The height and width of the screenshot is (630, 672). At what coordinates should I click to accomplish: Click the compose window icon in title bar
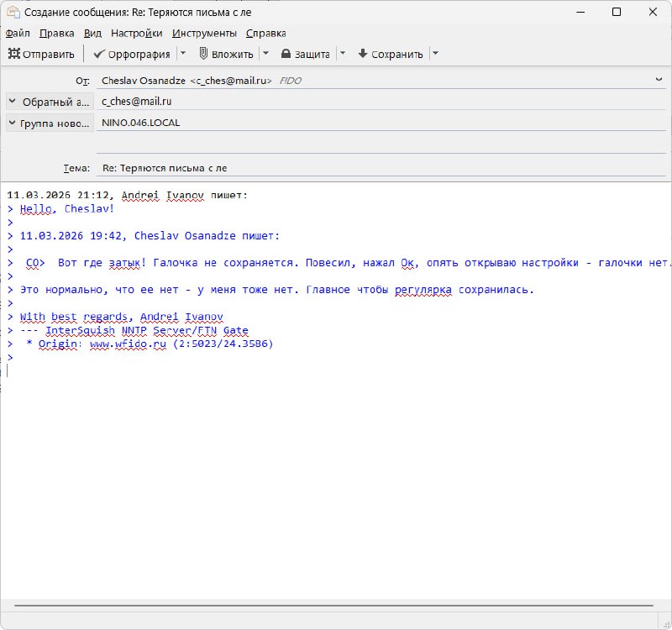click(x=13, y=13)
